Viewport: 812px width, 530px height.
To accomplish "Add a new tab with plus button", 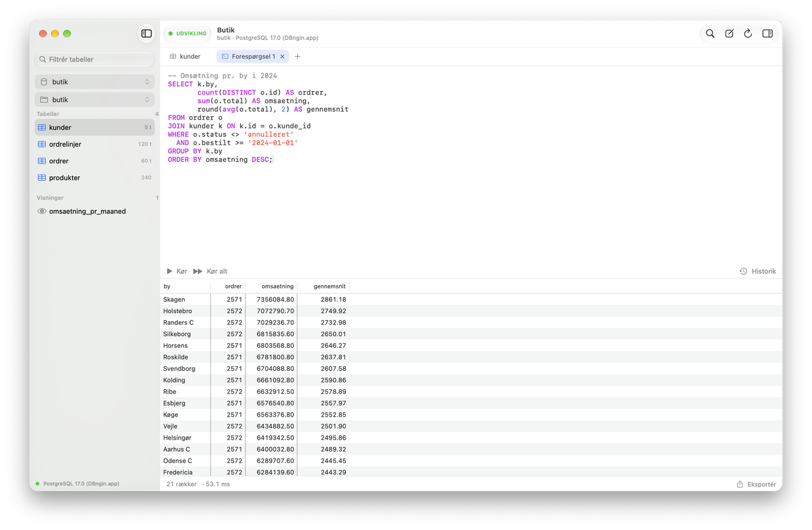I will point(297,56).
